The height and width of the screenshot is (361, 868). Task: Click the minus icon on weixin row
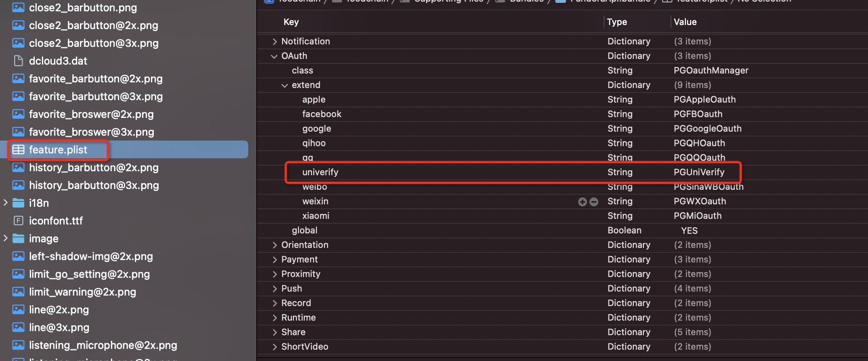[x=594, y=201]
